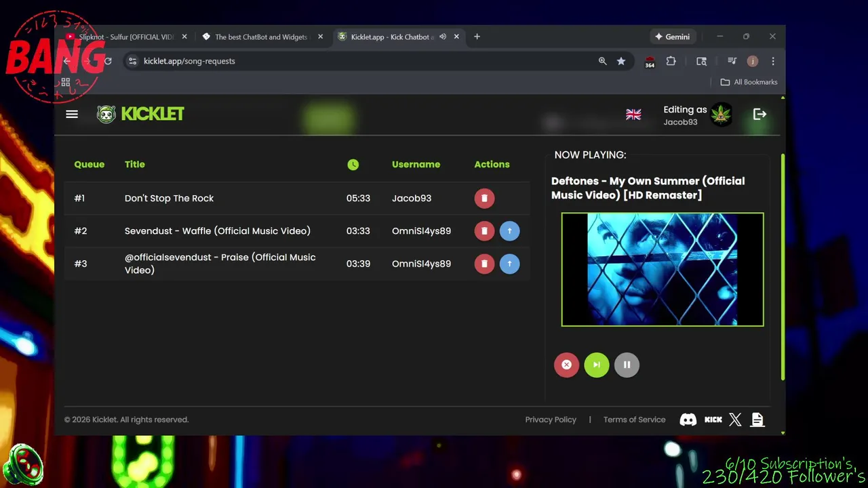
Task: Pause the now playing song
Action: click(x=627, y=365)
